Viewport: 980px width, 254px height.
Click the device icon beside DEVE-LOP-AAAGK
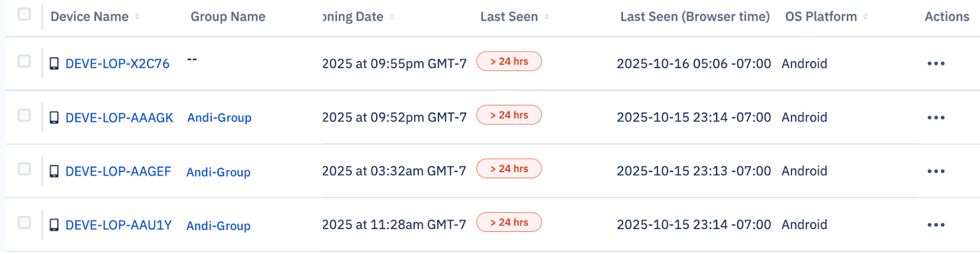point(54,118)
